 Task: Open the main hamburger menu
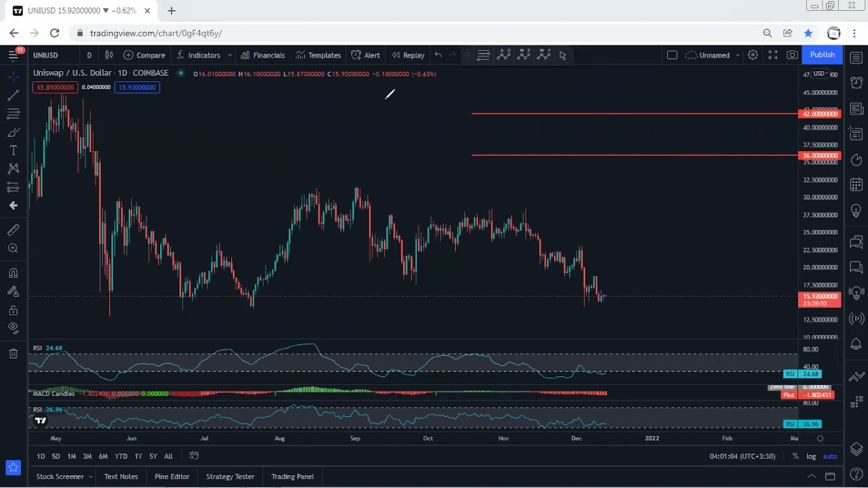[x=13, y=55]
